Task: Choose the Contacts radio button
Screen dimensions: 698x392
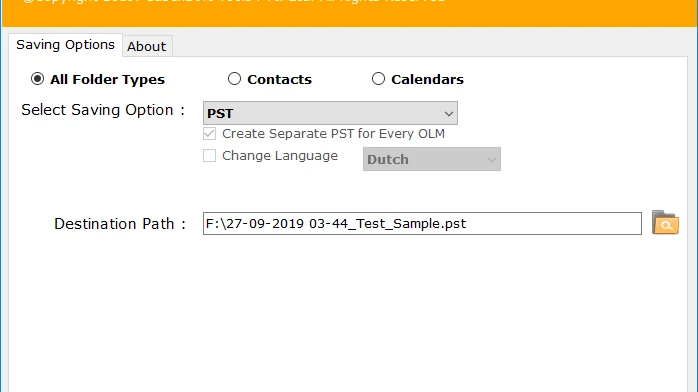Action: 234,79
